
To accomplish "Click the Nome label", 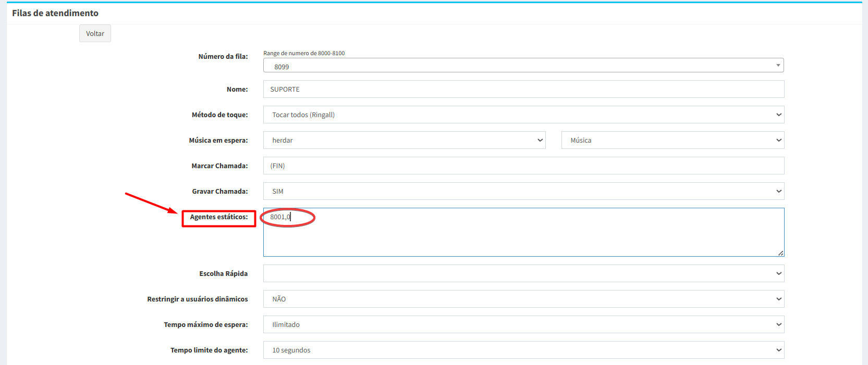I will (237, 90).
